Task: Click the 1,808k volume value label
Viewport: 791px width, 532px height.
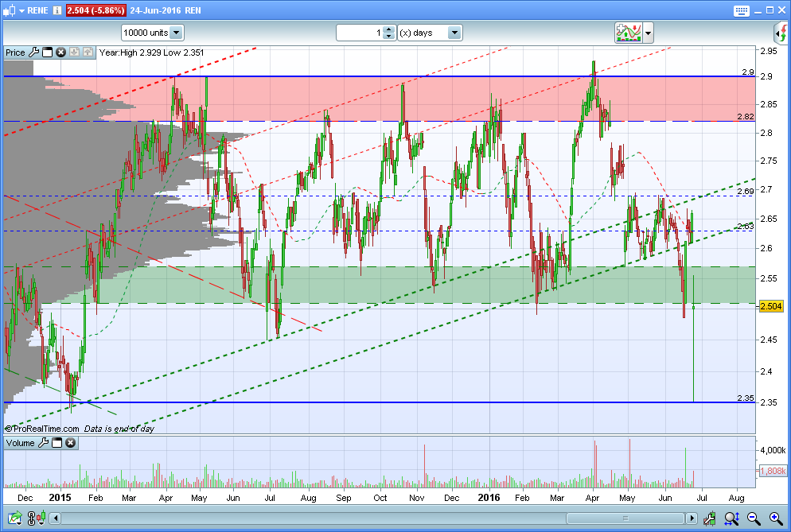Action: coord(773,471)
